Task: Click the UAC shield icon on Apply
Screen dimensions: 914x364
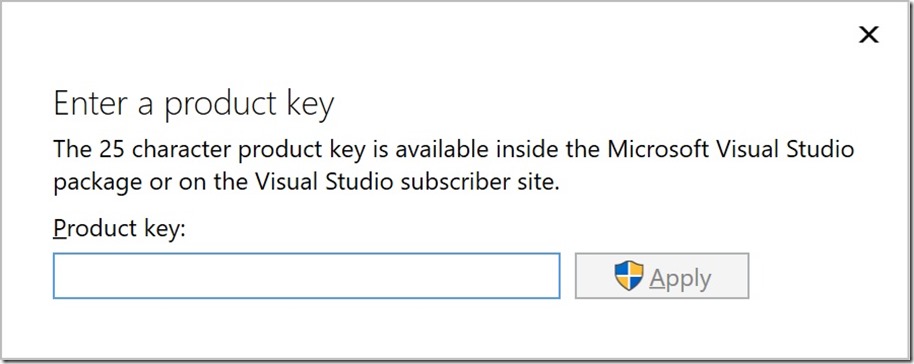Action: (x=629, y=276)
